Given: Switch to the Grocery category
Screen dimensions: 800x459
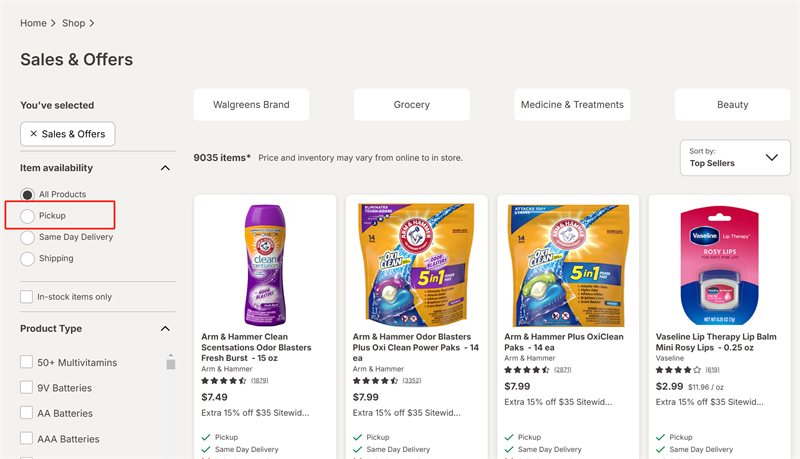Looking at the screenshot, I should [x=411, y=105].
